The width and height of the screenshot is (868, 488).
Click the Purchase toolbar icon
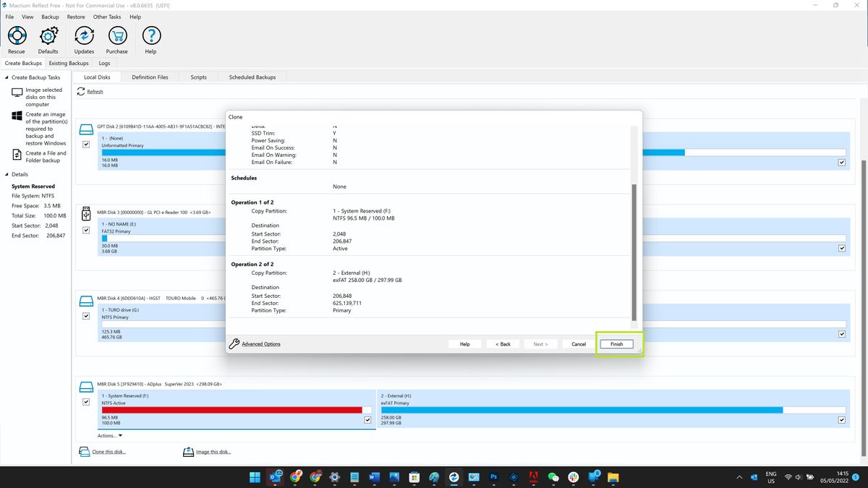tap(116, 36)
